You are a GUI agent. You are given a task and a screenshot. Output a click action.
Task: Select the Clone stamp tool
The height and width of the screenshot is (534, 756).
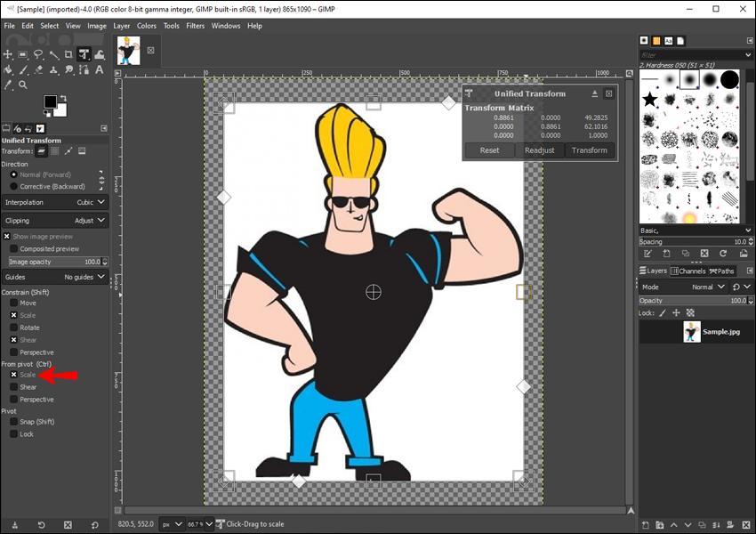53,69
